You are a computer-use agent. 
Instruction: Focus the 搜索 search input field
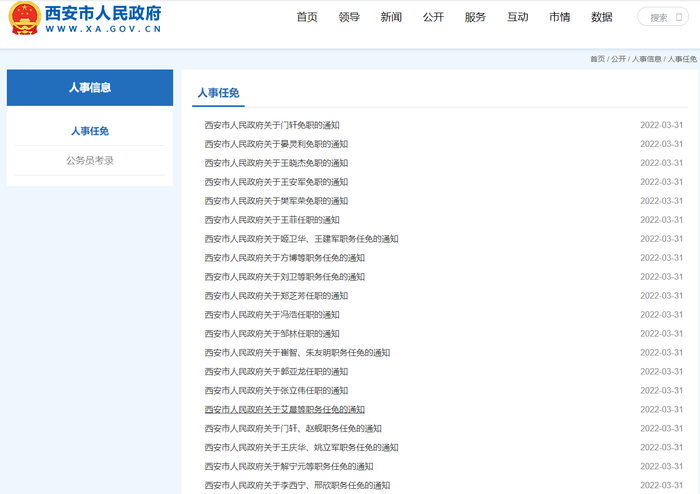click(x=662, y=17)
